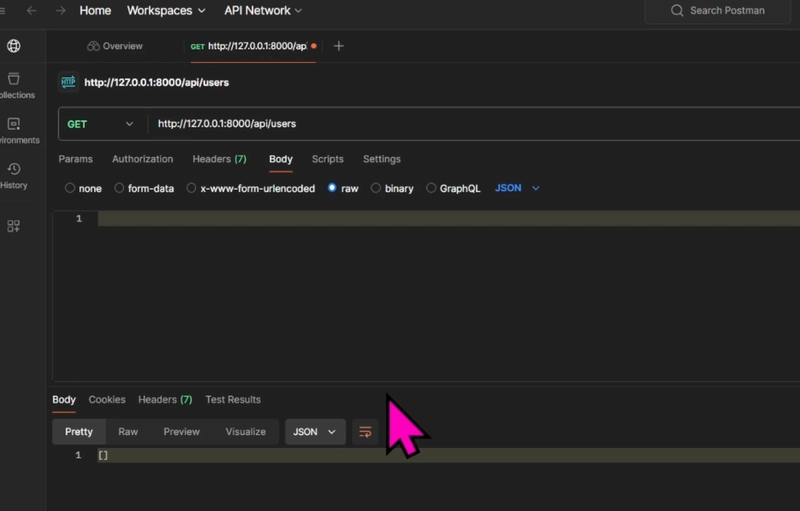Image resolution: width=800 pixels, height=511 pixels.
Task: Click the HTTP request type icon
Action: pyautogui.click(x=68, y=82)
